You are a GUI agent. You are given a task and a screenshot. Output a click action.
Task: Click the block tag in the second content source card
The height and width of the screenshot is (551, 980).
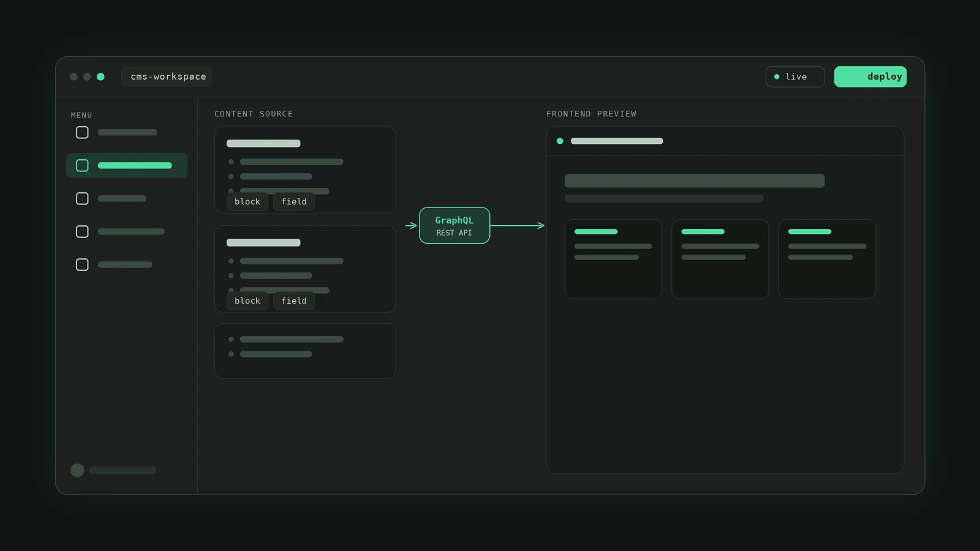(x=247, y=301)
